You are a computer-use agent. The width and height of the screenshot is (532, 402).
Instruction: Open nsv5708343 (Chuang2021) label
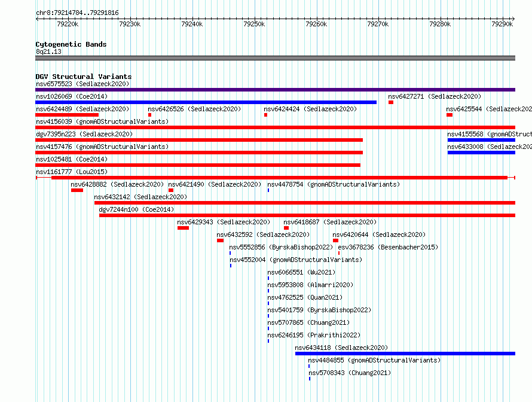click(350, 373)
